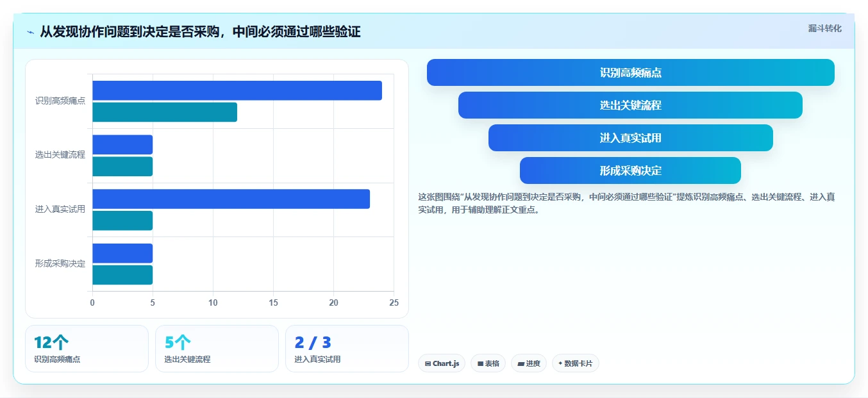The height and width of the screenshot is (398, 868).
Task: Select the 进度 tag chip
Action: (529, 363)
